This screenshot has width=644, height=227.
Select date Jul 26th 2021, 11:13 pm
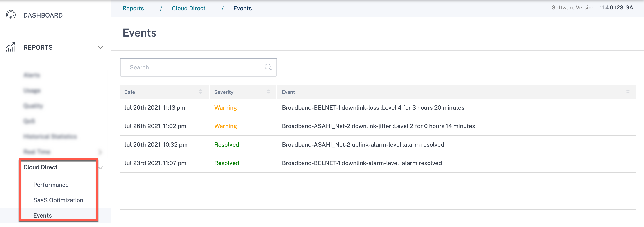point(154,107)
